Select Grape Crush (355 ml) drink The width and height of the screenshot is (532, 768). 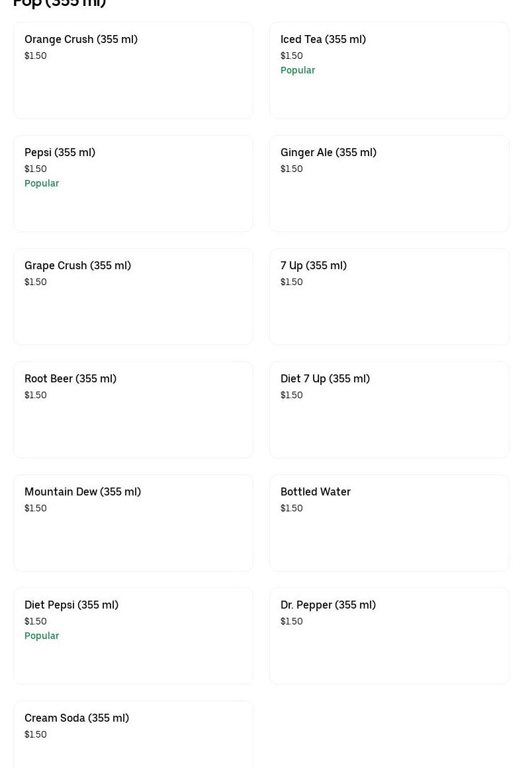133,297
